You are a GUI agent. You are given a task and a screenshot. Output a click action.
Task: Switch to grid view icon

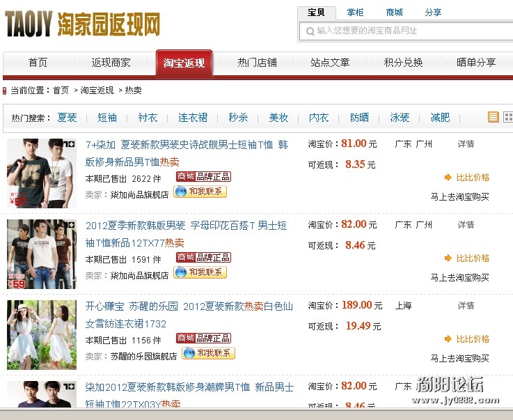tap(508, 117)
